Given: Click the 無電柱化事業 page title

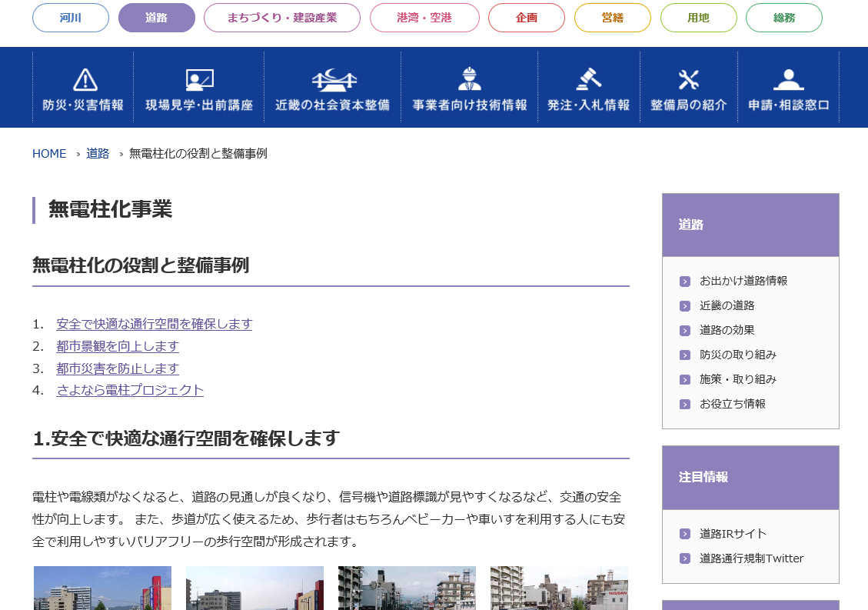Looking at the screenshot, I should pyautogui.click(x=110, y=209).
